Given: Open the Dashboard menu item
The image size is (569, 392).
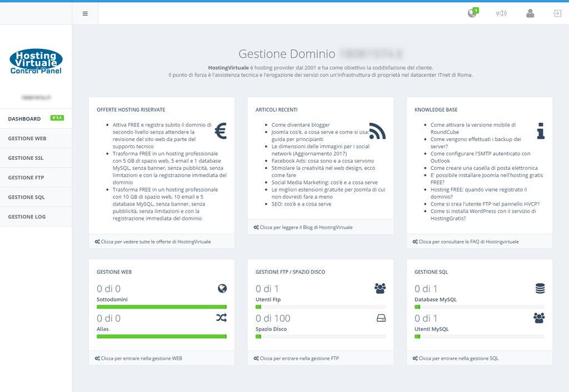Looking at the screenshot, I should (36, 119).
